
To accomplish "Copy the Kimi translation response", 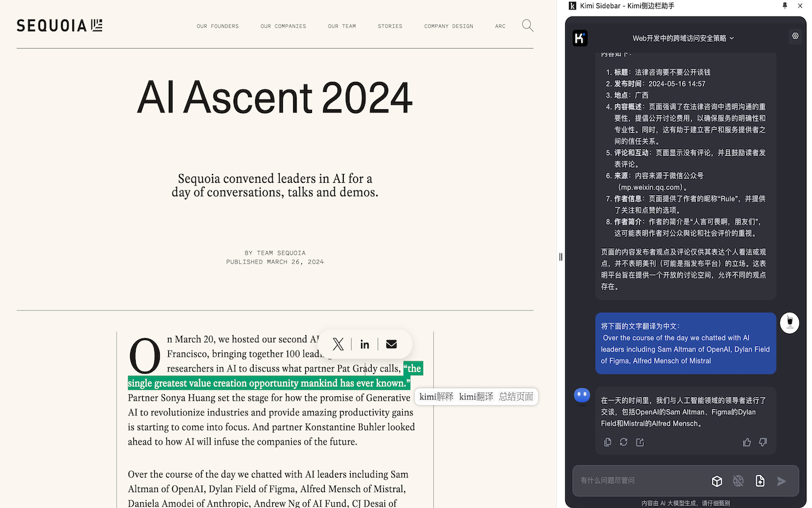I will click(x=608, y=442).
